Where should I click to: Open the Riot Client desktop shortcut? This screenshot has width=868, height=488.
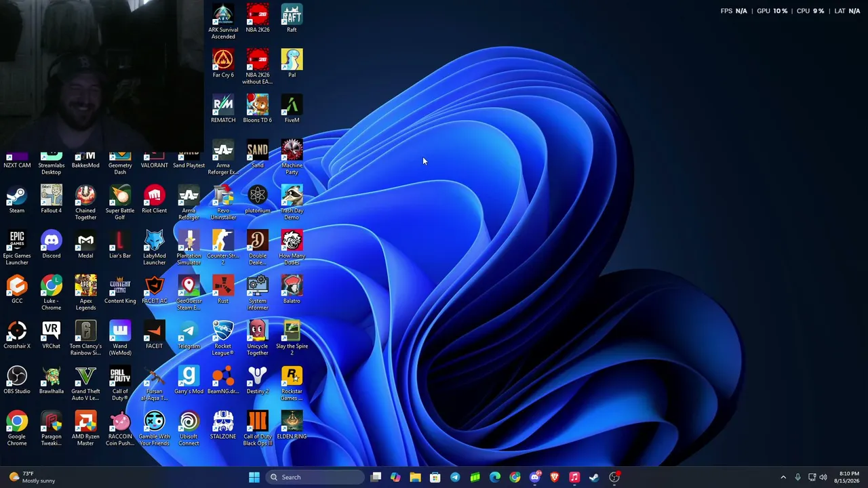(x=154, y=199)
